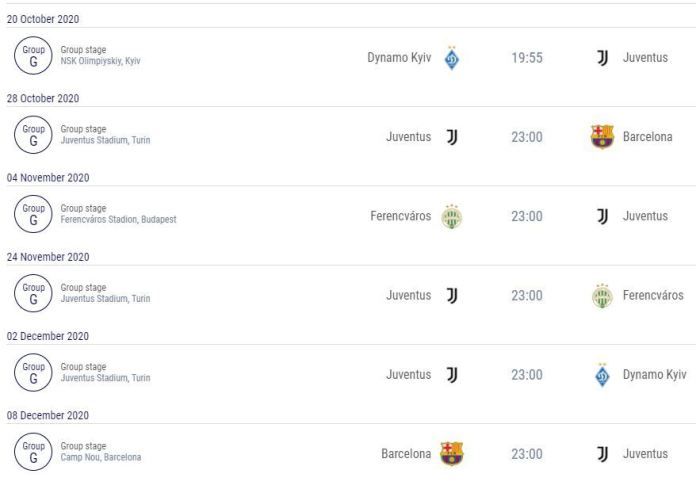Screen dimensions: 696x489
Task: Click Ferencváros crest in 04 November match
Action: click(x=452, y=217)
